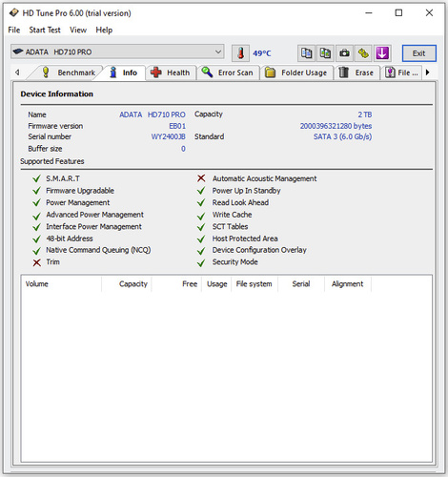Click the Alignment column header
This screenshot has width=448, height=477.
348,284
